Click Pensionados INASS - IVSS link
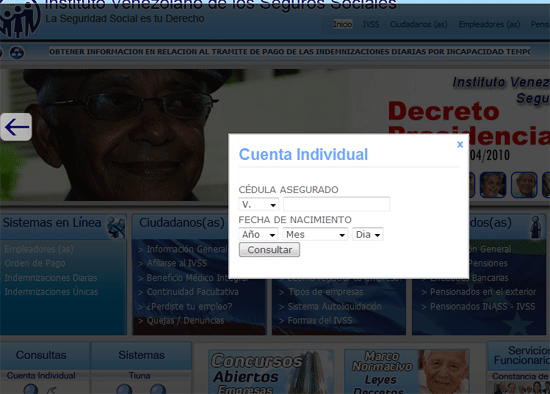 point(483,306)
